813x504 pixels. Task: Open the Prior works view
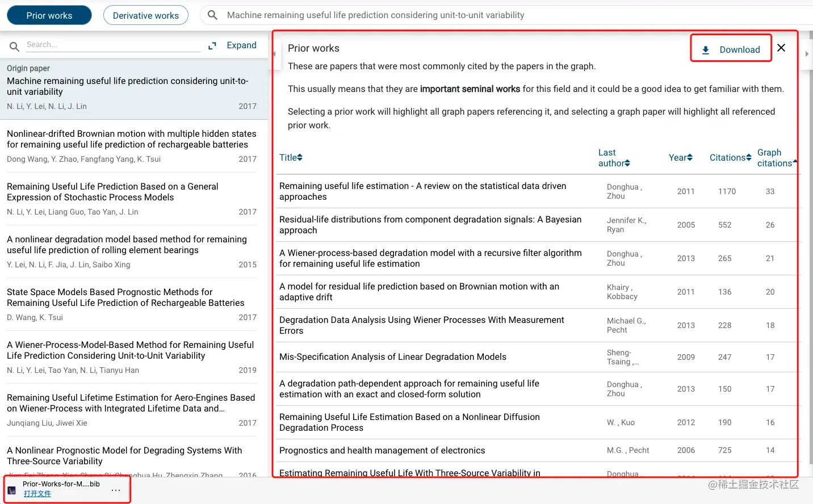tap(49, 15)
